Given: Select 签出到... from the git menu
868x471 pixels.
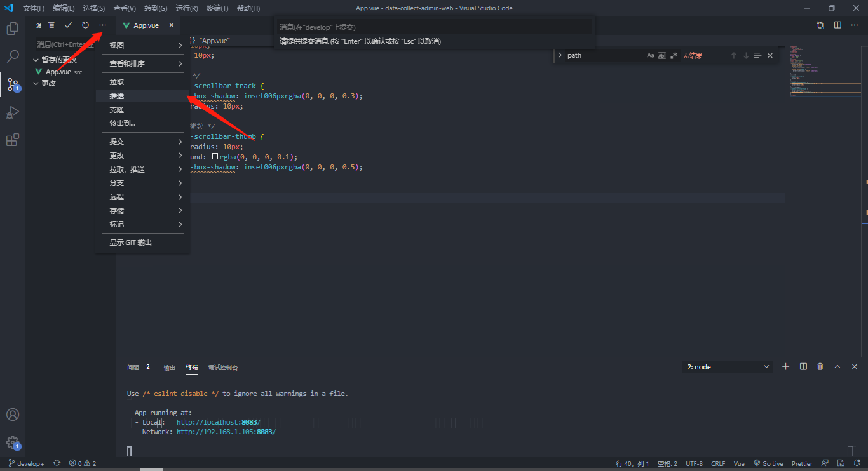Looking at the screenshot, I should [x=143, y=123].
